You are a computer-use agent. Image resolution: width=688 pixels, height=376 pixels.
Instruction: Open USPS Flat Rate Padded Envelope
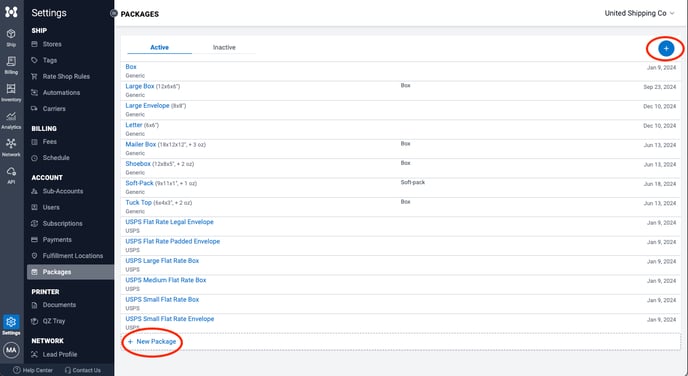pos(172,241)
